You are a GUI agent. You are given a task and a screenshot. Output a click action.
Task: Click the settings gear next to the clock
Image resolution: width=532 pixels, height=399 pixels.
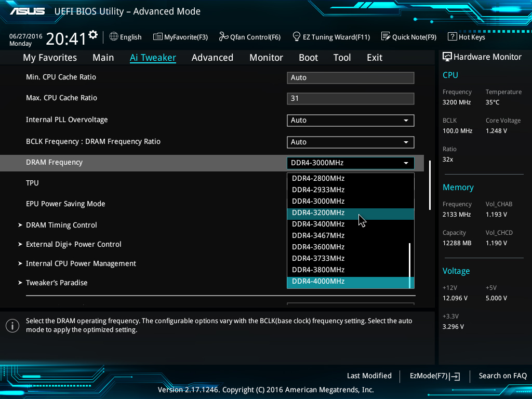tap(93, 35)
